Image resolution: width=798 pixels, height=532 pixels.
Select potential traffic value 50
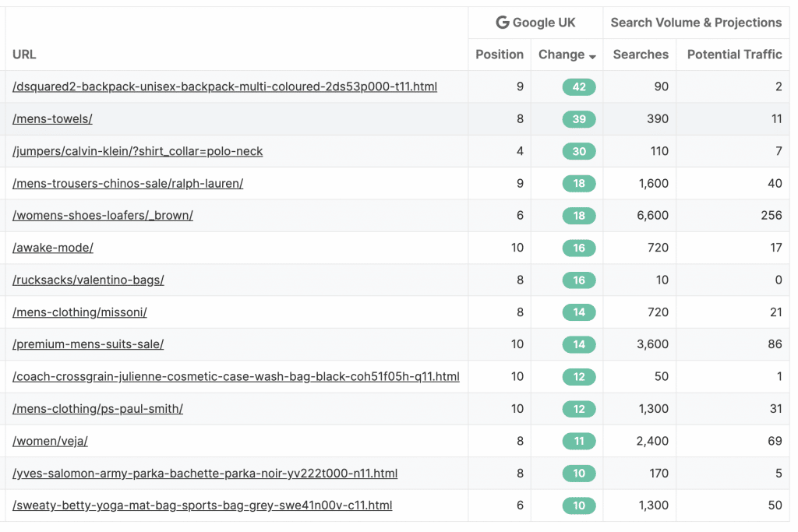[x=775, y=506]
